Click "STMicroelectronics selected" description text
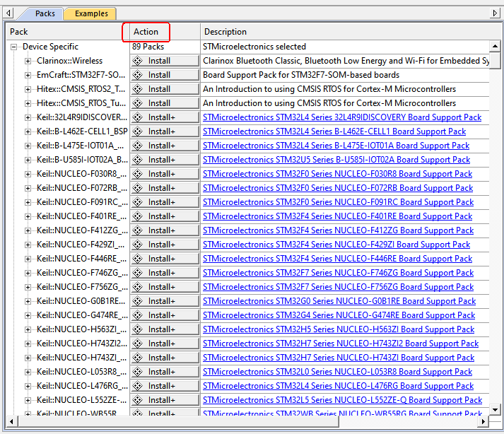Image resolution: width=504 pixels, height=434 pixels. [254, 47]
